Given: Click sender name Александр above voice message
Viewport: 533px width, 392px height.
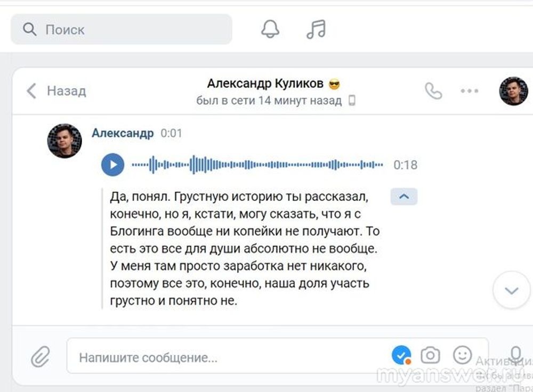Looking at the screenshot, I should point(123,133).
